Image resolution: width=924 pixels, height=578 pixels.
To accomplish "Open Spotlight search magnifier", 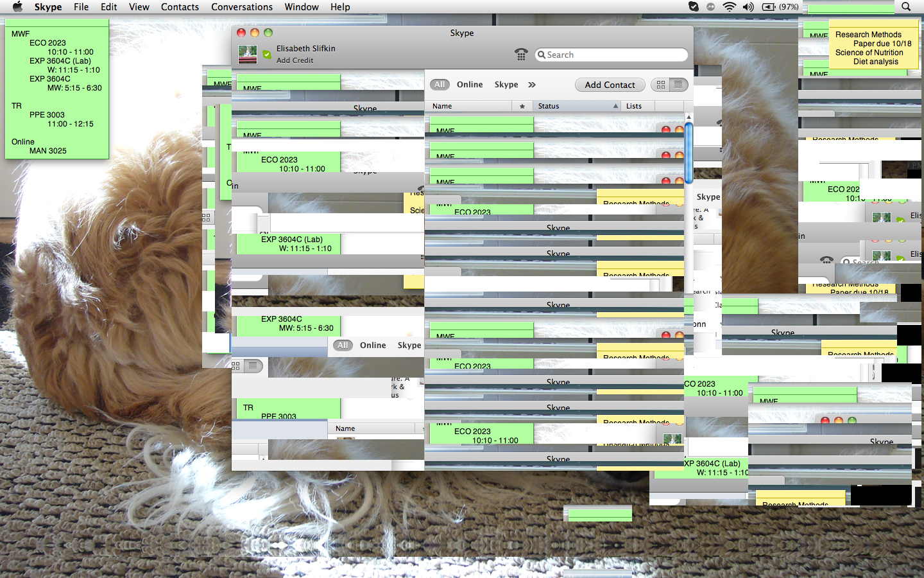I will click(906, 7).
